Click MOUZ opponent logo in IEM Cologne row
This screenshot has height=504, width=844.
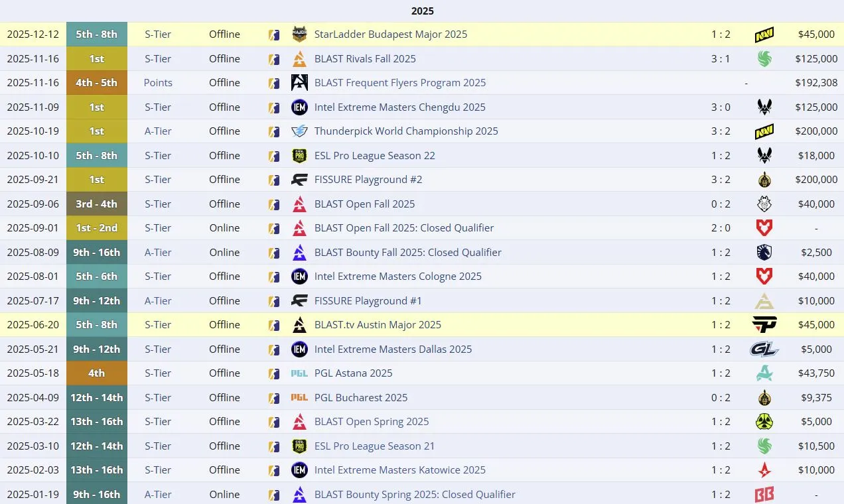(764, 277)
